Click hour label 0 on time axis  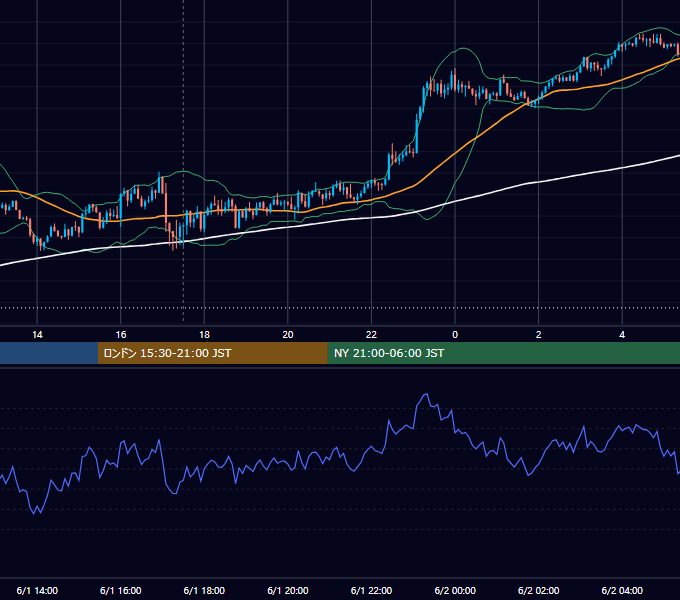click(x=455, y=335)
